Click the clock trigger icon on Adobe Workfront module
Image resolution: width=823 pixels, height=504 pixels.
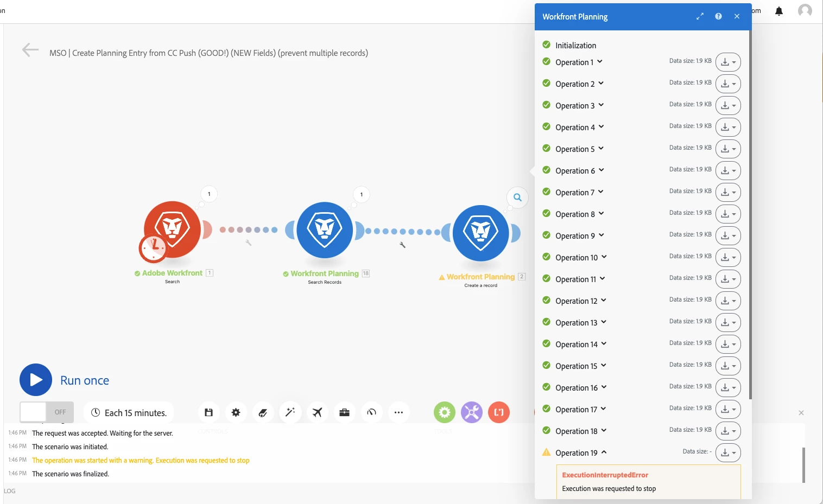click(x=153, y=247)
